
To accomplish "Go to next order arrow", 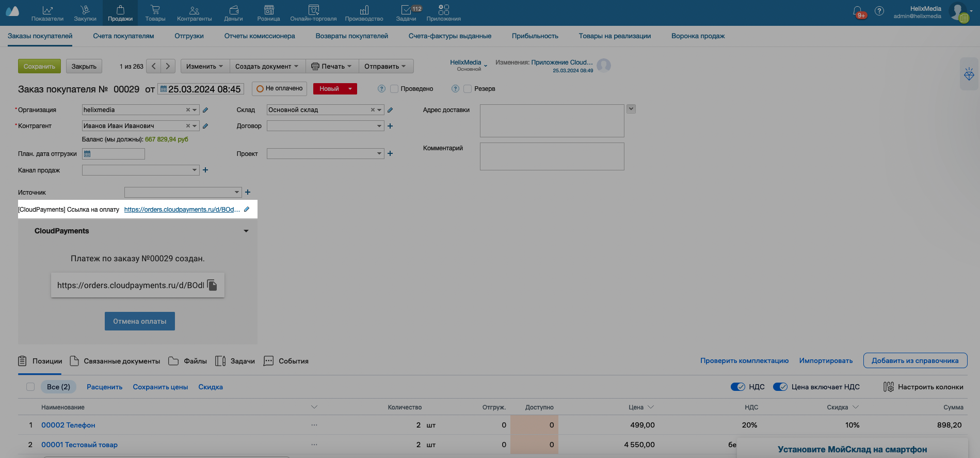I will click(x=168, y=66).
